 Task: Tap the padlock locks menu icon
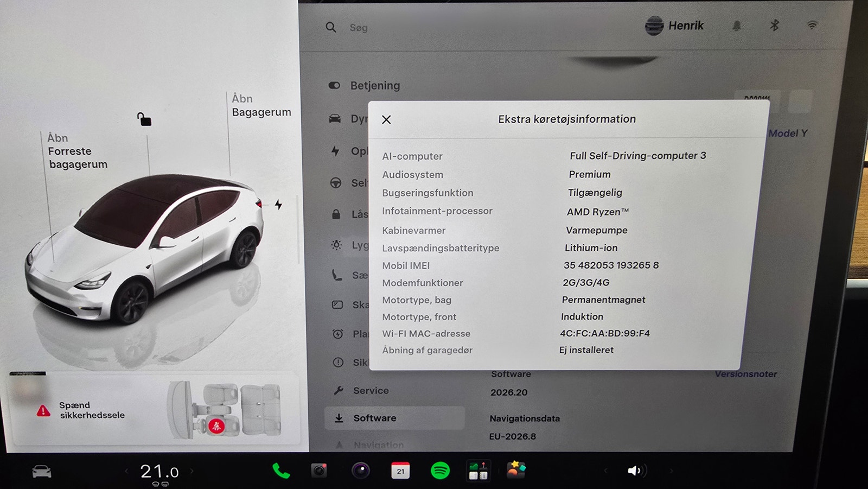336,214
